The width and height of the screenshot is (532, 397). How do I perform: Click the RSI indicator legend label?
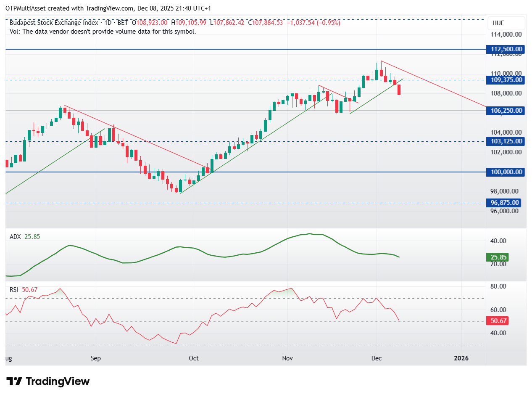(15, 289)
